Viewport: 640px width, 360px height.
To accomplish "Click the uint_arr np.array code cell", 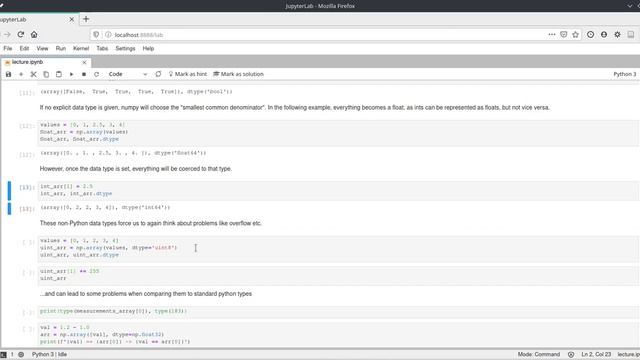I will click(338, 248).
